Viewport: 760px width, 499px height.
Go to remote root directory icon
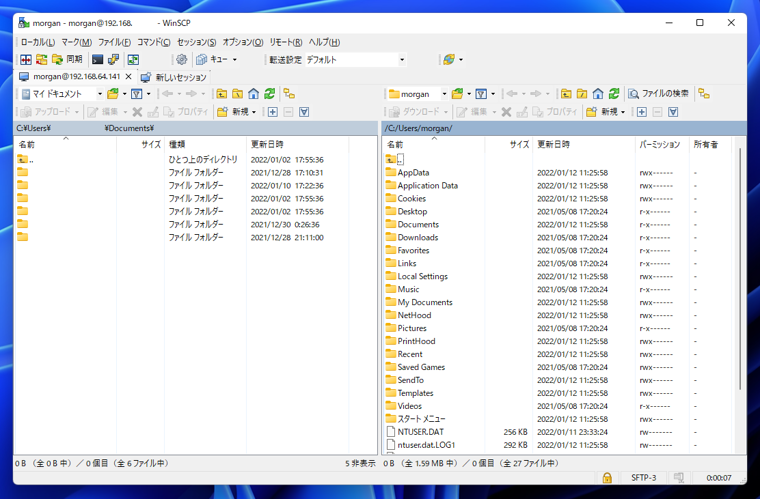582,94
